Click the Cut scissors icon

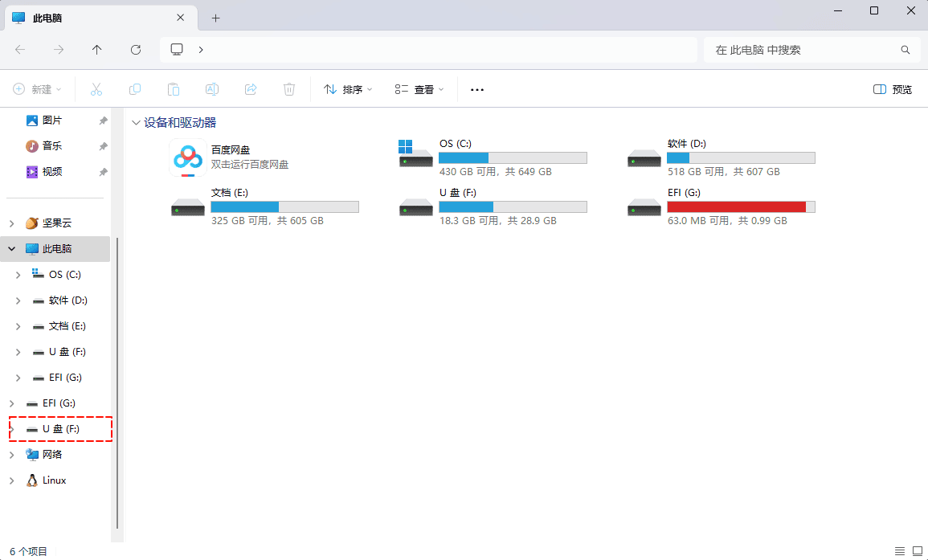(96, 89)
